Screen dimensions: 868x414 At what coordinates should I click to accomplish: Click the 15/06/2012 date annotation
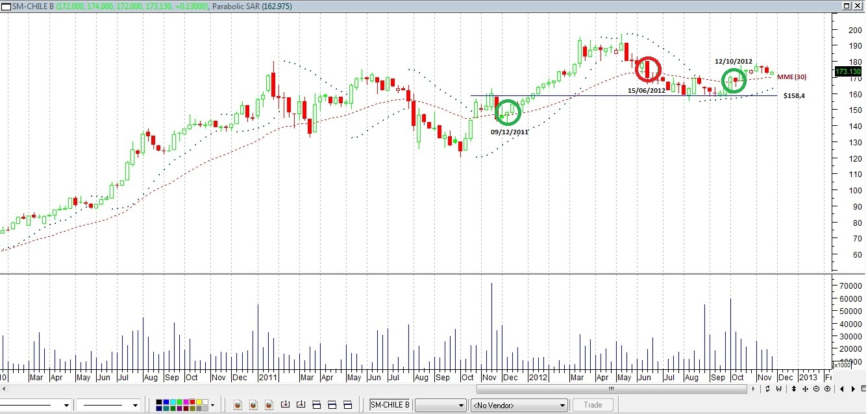[x=647, y=91]
